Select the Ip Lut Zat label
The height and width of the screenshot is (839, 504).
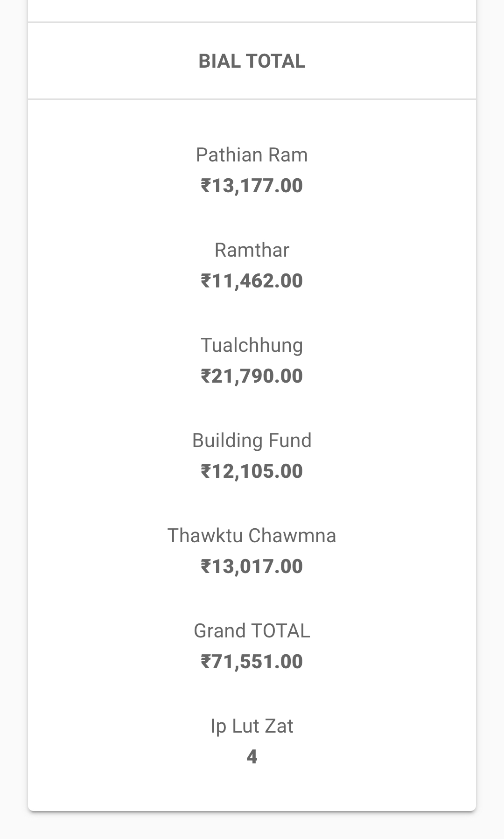[x=252, y=726]
